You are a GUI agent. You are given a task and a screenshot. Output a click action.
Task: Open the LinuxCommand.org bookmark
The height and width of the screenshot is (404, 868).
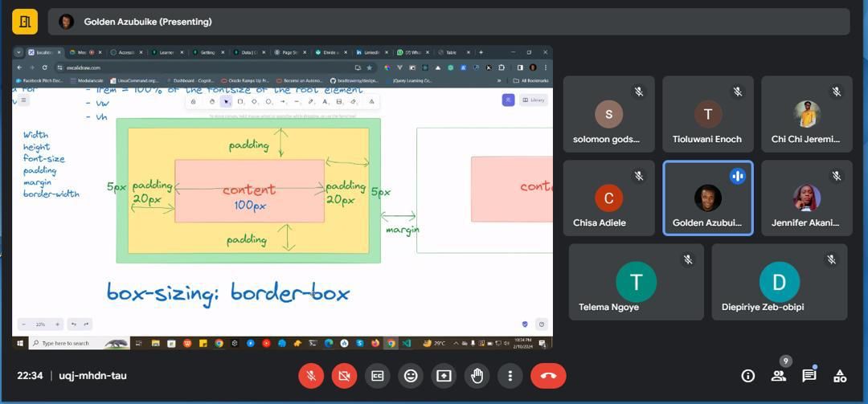pos(134,81)
